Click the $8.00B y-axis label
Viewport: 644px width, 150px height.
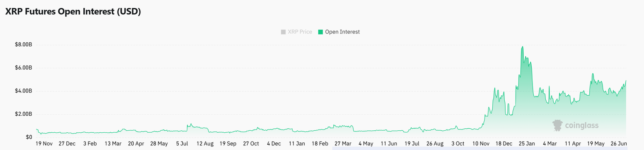(x=23, y=45)
